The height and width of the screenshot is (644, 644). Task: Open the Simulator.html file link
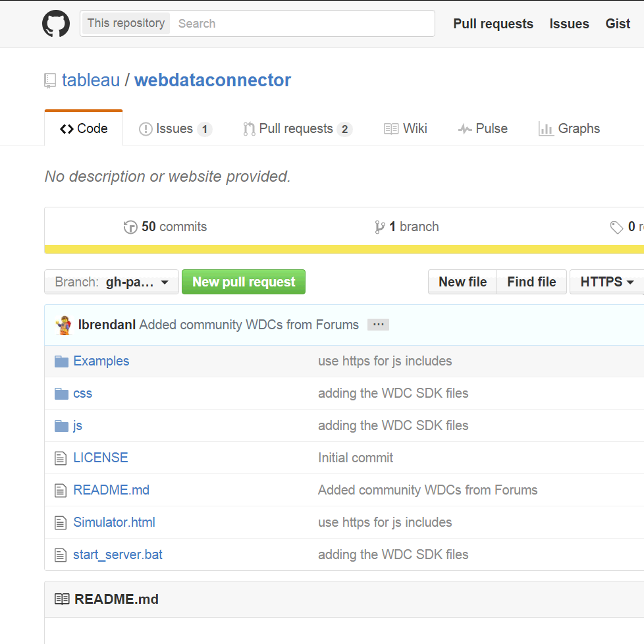[x=114, y=522]
